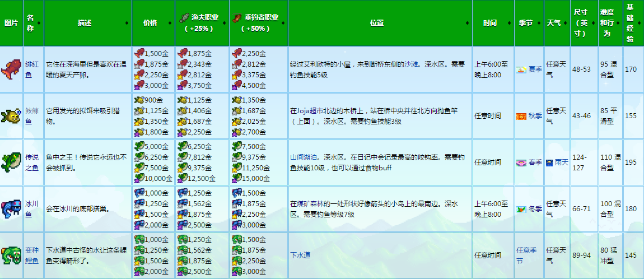This screenshot has width=644, height=279.
Task: Follow the 沙滩 location link
Action: [x=410, y=64]
